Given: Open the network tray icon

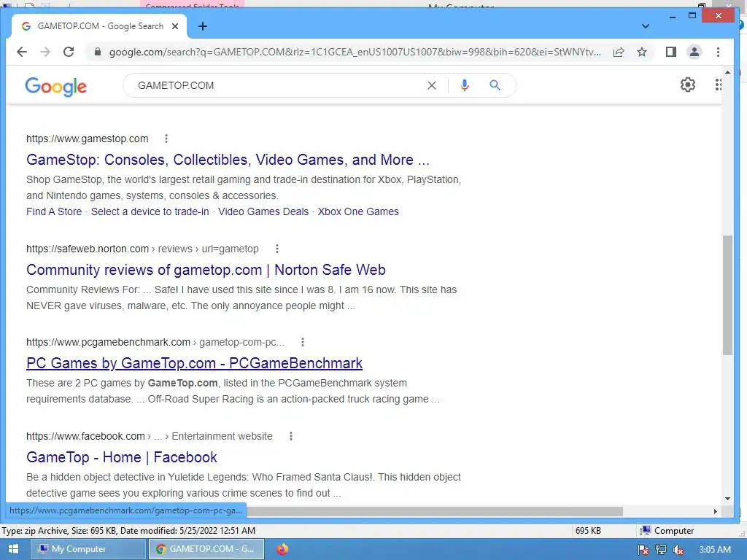Looking at the screenshot, I should tap(661, 550).
